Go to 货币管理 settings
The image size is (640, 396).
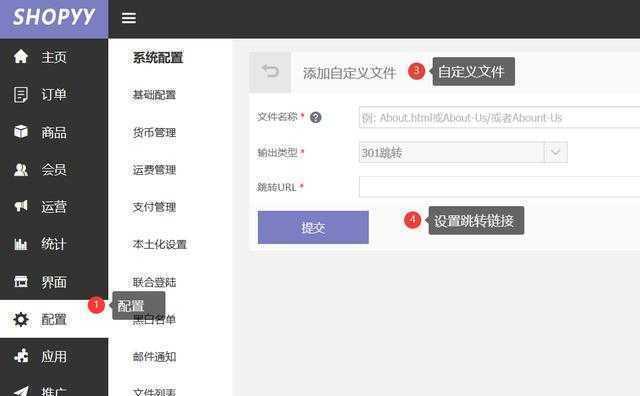point(154,132)
